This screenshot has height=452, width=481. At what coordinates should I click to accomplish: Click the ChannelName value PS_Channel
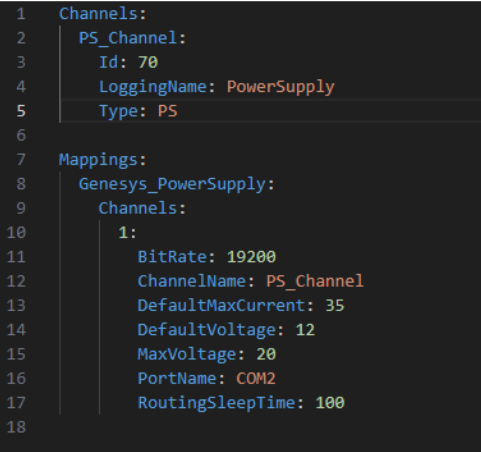coord(315,281)
